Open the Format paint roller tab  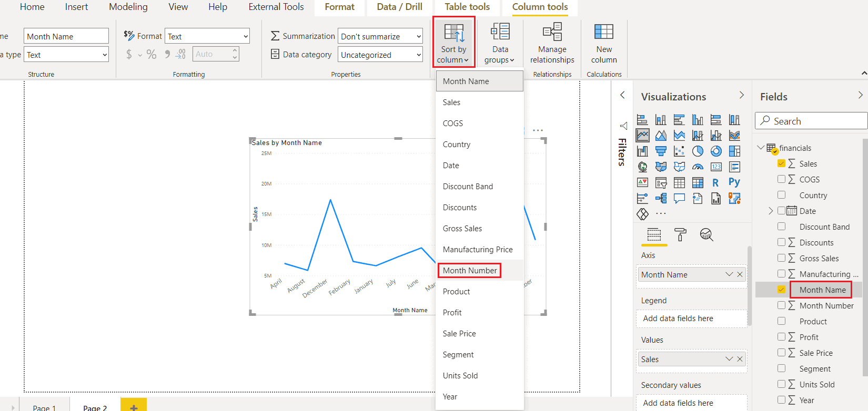point(680,235)
